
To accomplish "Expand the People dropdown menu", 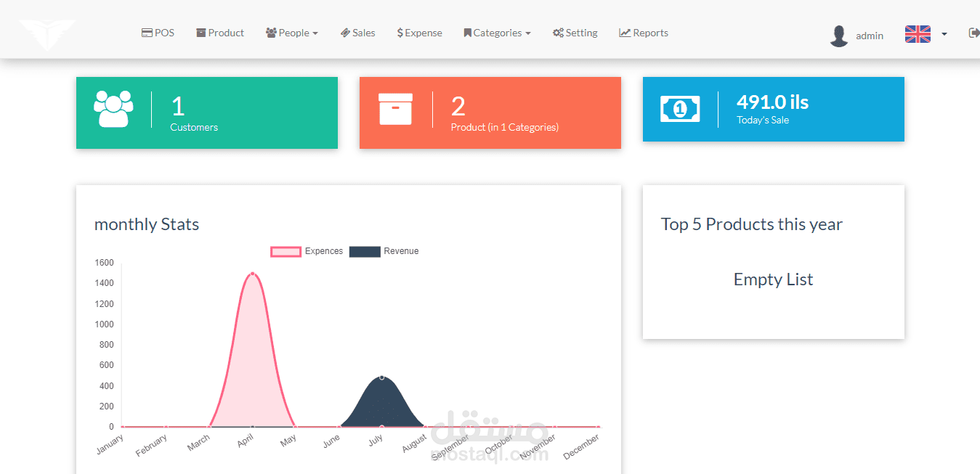I will pyautogui.click(x=292, y=33).
